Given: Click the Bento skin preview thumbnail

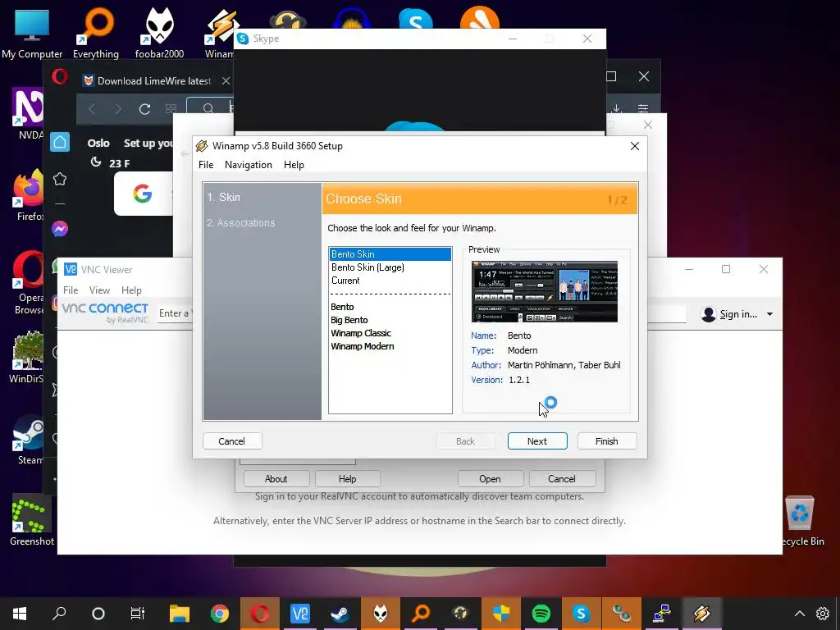Looking at the screenshot, I should click(545, 291).
